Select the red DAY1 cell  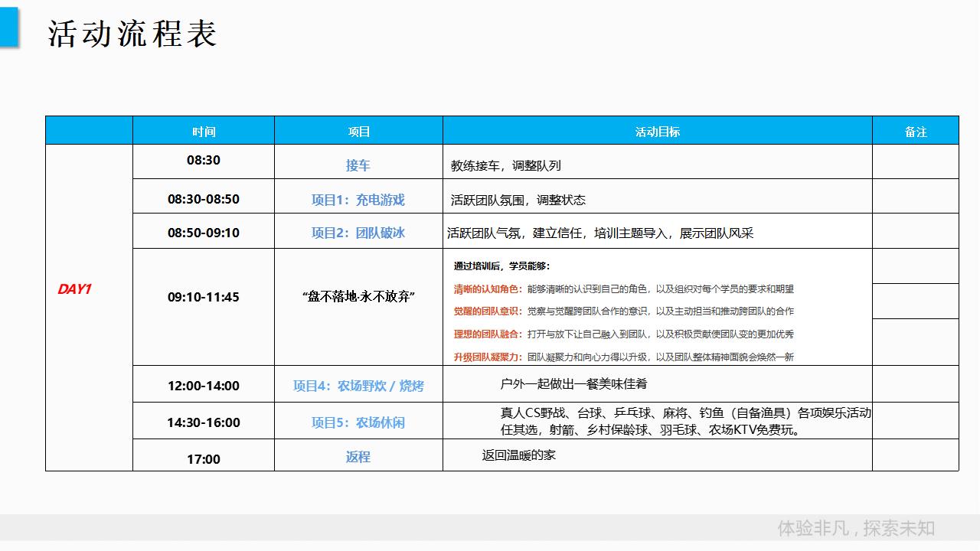[75, 289]
